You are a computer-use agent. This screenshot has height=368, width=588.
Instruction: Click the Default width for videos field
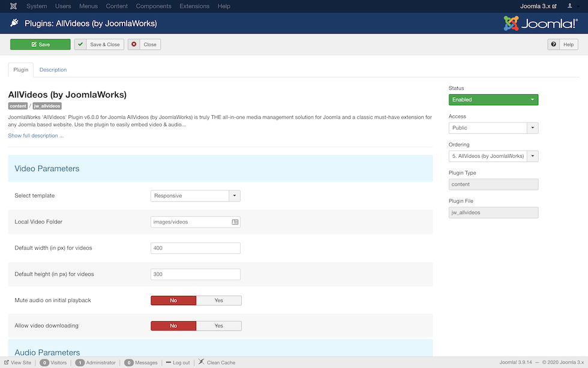click(x=196, y=248)
